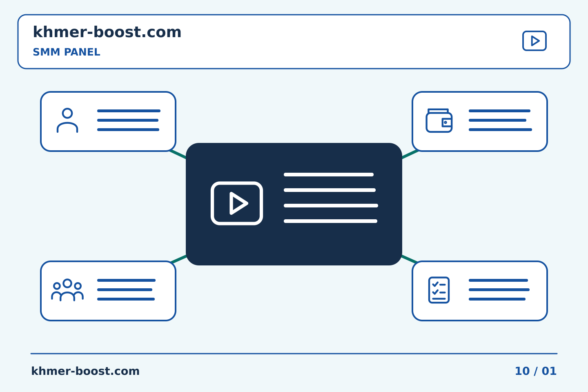Click the khmer-boost.com title in the header
The image size is (588, 392).
point(107,32)
